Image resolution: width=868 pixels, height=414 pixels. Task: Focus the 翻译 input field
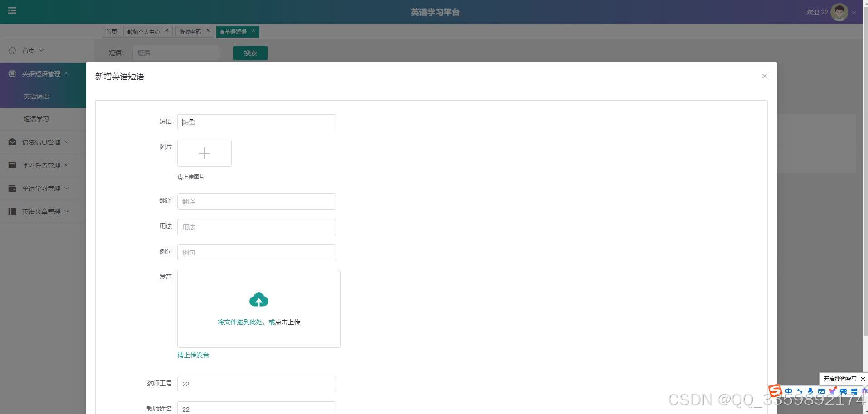[257, 202]
